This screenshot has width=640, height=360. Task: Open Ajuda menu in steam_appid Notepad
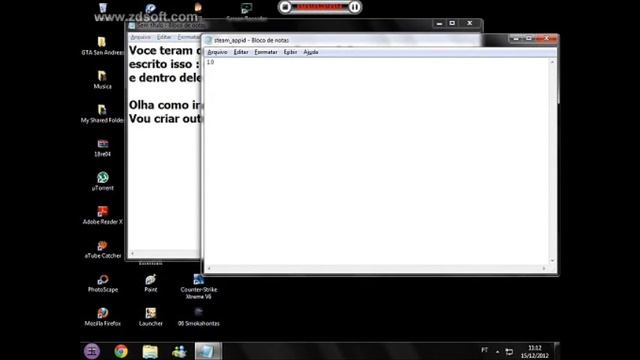point(311,52)
